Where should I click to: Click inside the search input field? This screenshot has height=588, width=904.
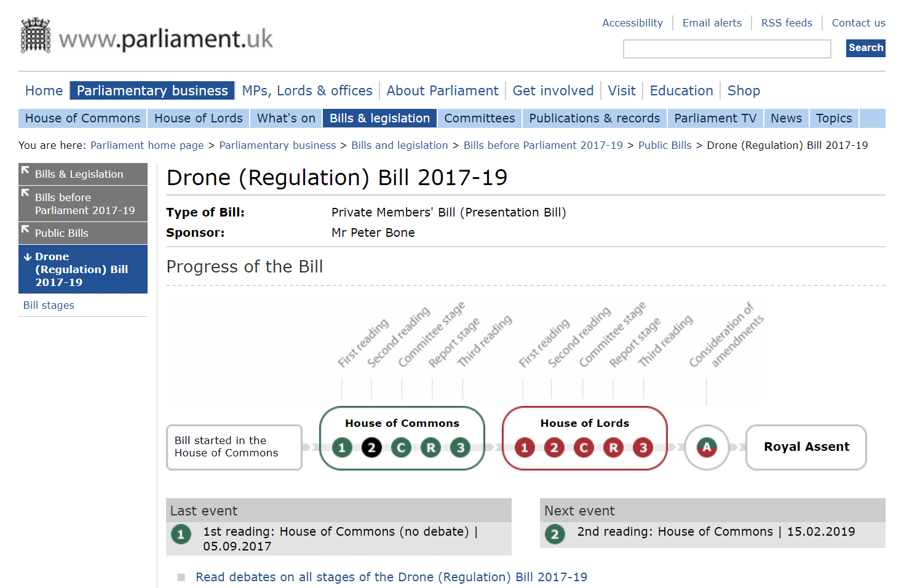tap(726, 49)
